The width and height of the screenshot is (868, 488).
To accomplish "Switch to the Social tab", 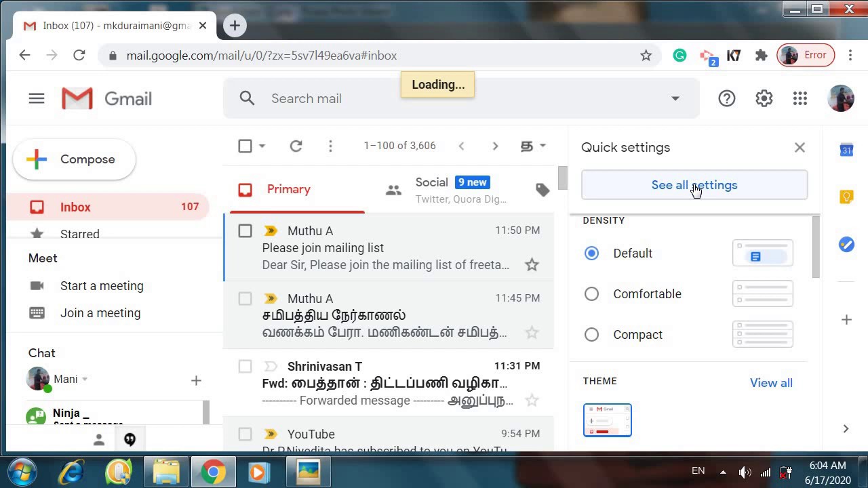I will (448, 190).
